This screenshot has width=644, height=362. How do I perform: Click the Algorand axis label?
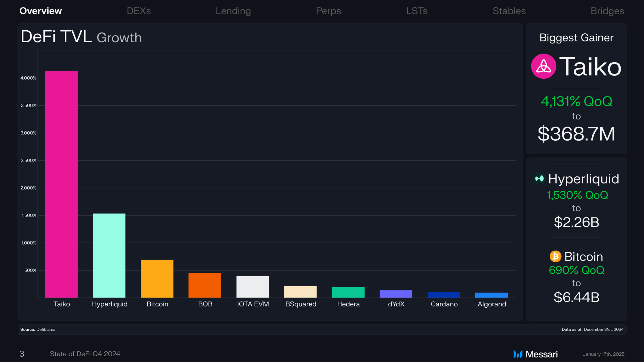tap(492, 304)
